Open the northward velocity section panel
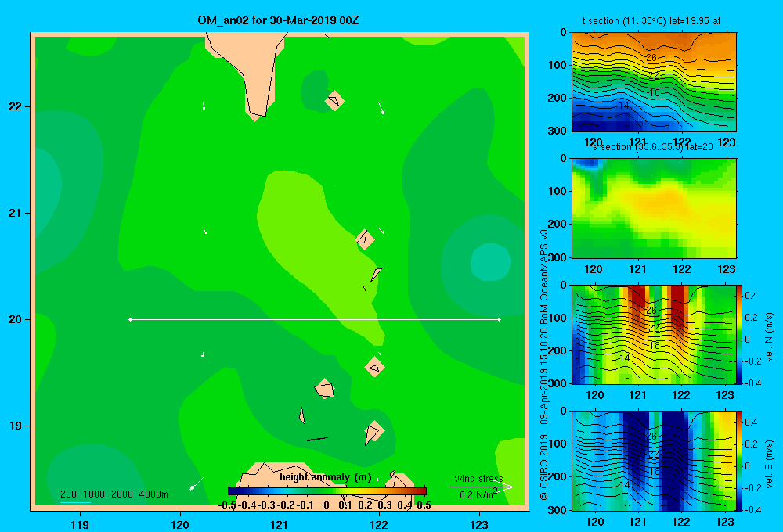Viewport: 783px width, 532px height. click(654, 334)
